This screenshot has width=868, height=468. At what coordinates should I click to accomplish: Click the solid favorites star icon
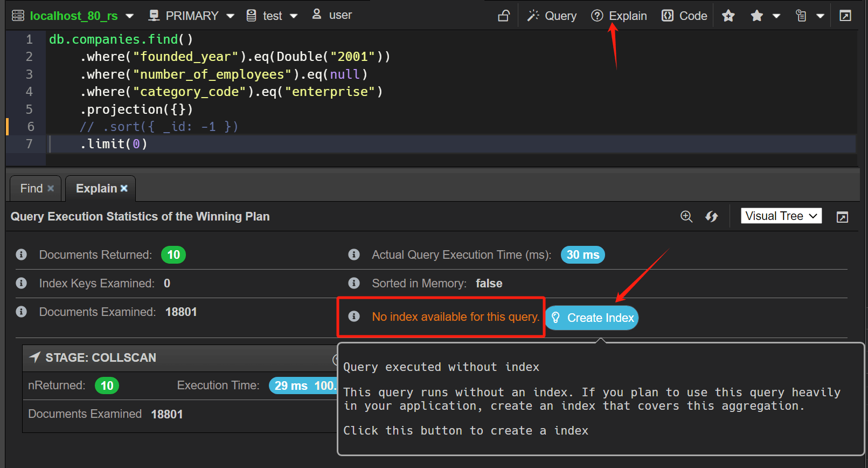pyautogui.click(x=757, y=16)
